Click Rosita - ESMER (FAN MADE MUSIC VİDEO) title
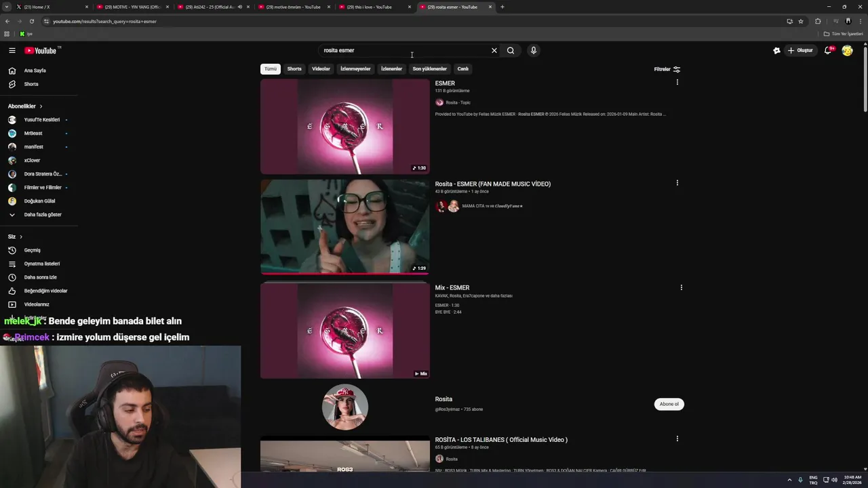Viewport: 868px width, 488px height. coord(493,184)
